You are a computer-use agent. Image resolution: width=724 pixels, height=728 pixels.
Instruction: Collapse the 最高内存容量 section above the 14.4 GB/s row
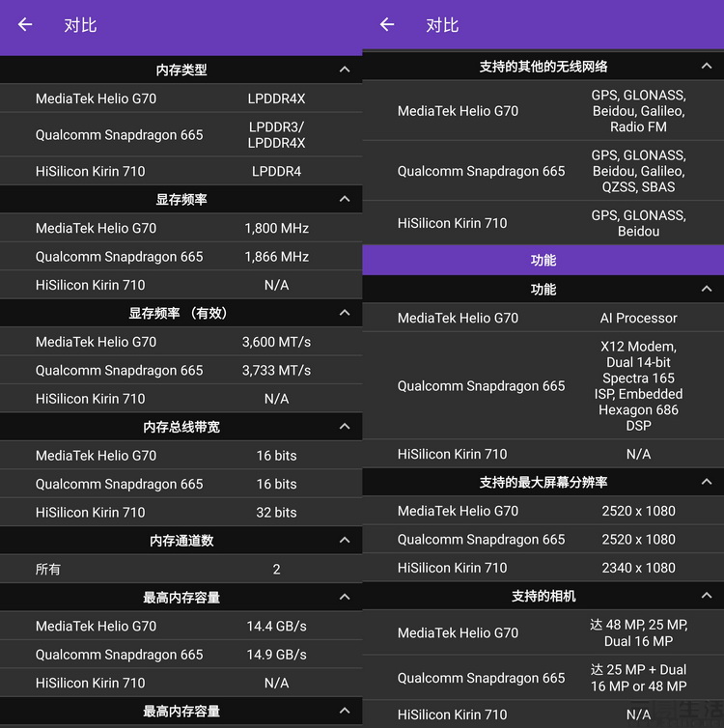pos(345,597)
